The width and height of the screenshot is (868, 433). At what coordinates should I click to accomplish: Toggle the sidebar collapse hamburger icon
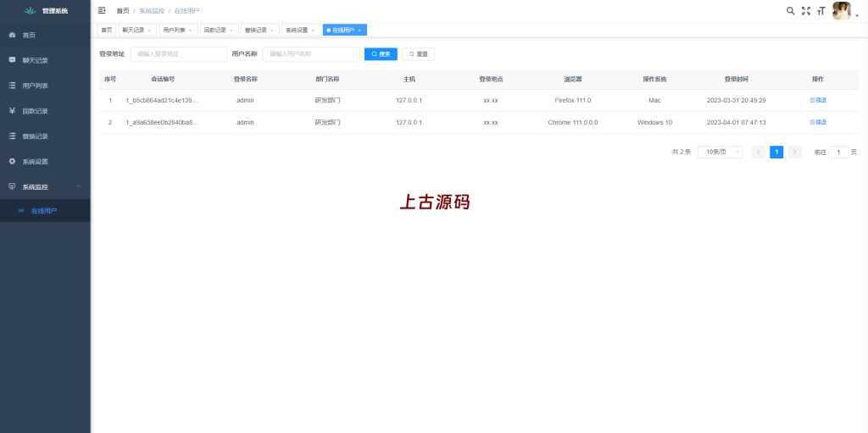coord(102,10)
